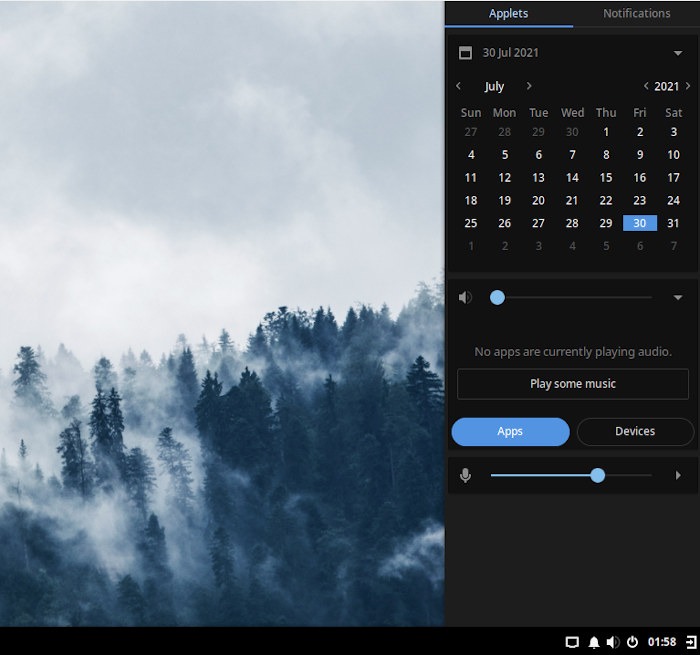
Task: Click the notification bell in the taskbar
Action: pyautogui.click(x=594, y=642)
